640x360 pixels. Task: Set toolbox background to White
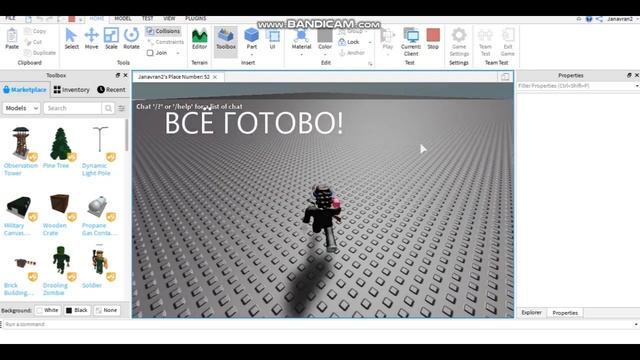coord(48,310)
